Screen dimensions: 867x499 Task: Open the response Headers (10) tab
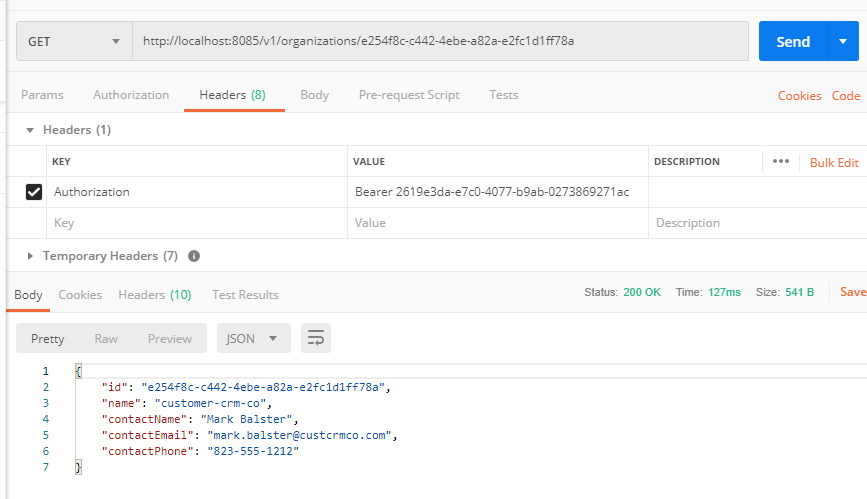(x=155, y=295)
